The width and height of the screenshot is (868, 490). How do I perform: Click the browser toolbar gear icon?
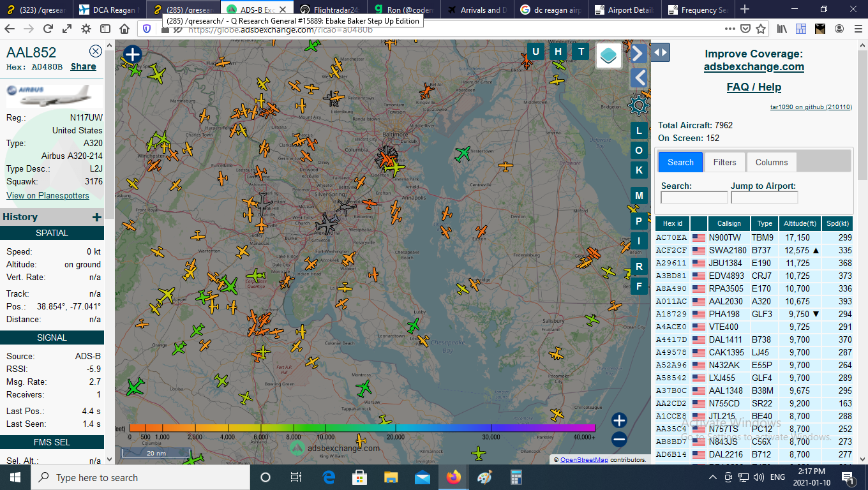86,29
